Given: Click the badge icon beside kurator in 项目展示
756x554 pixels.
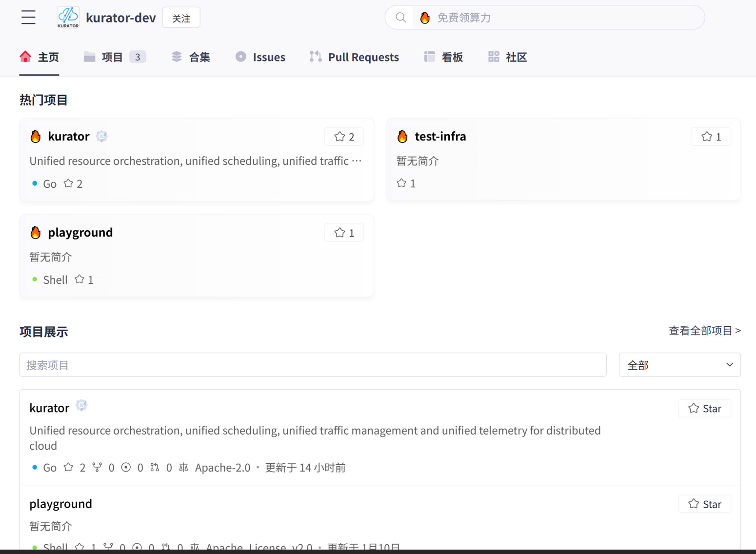Looking at the screenshot, I should point(81,406).
